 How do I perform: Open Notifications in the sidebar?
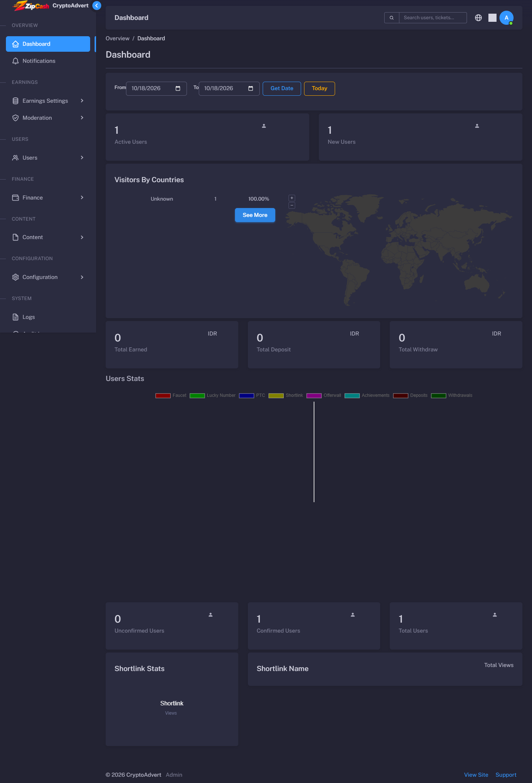click(48, 61)
